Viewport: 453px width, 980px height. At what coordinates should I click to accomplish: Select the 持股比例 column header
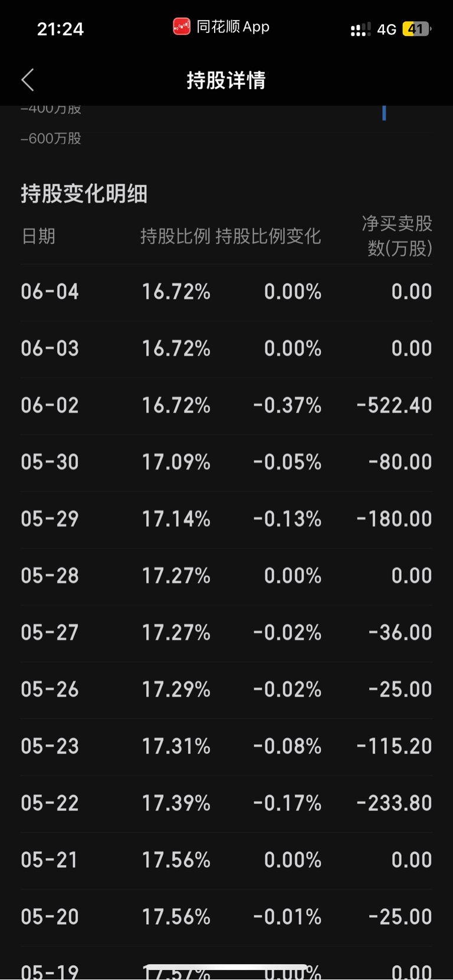click(x=175, y=236)
